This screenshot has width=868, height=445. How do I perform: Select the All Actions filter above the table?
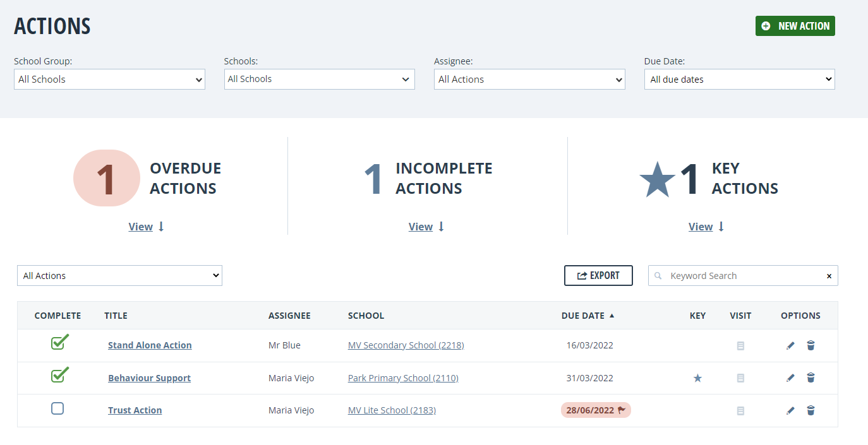(x=119, y=275)
